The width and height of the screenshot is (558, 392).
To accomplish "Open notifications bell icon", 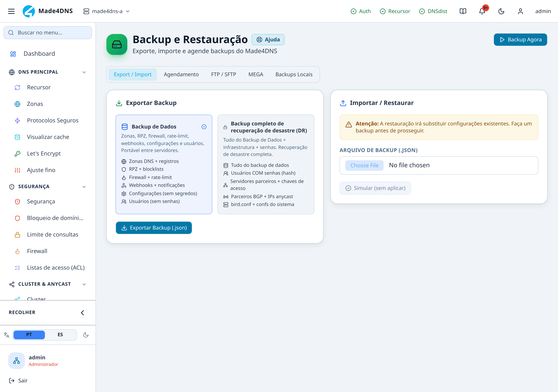I will tap(482, 11).
